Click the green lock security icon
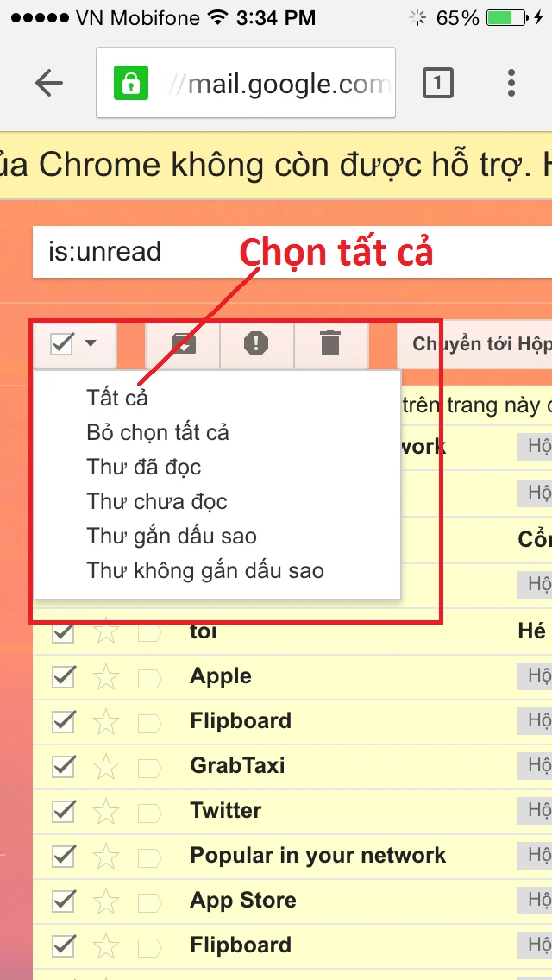 coord(131,84)
